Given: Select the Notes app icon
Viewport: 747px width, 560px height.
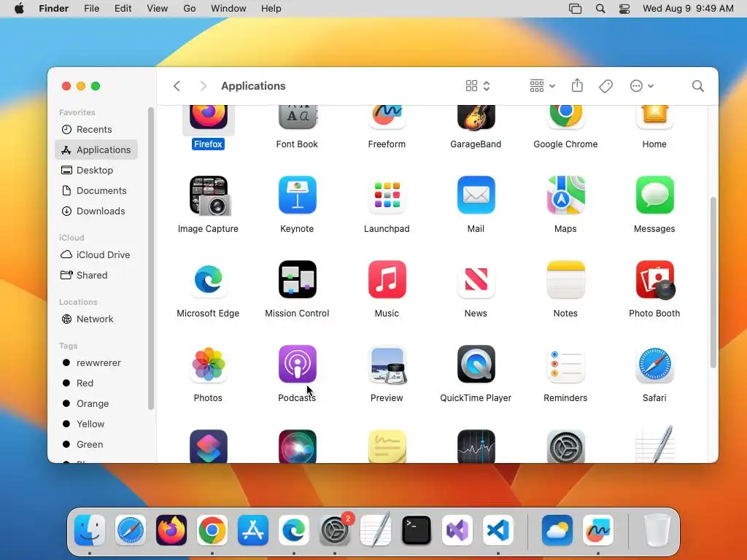Looking at the screenshot, I should tap(565, 279).
